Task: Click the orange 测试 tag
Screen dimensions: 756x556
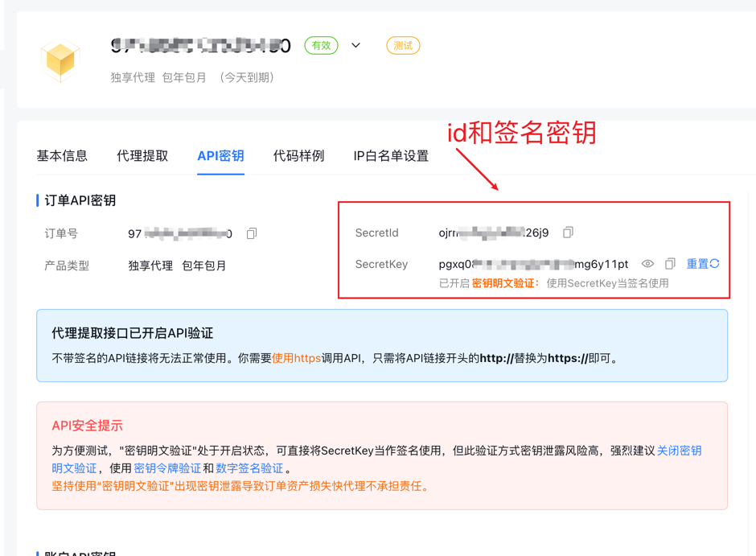Action: click(x=403, y=46)
